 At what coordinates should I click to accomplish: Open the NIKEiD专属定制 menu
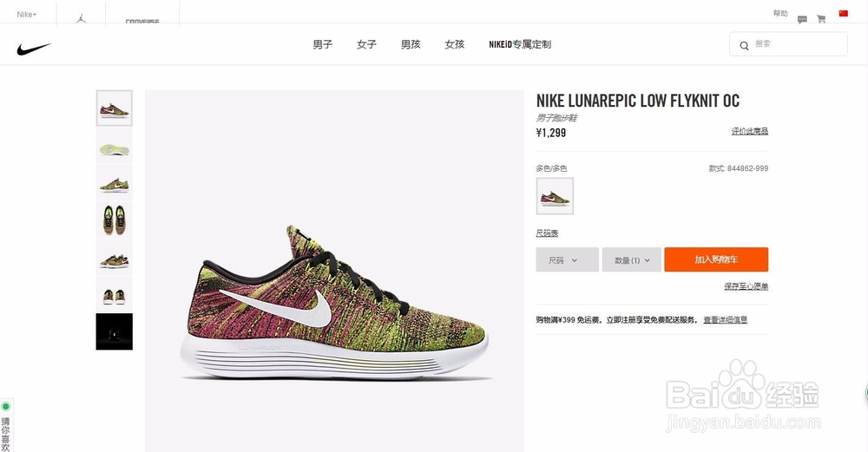tap(520, 44)
